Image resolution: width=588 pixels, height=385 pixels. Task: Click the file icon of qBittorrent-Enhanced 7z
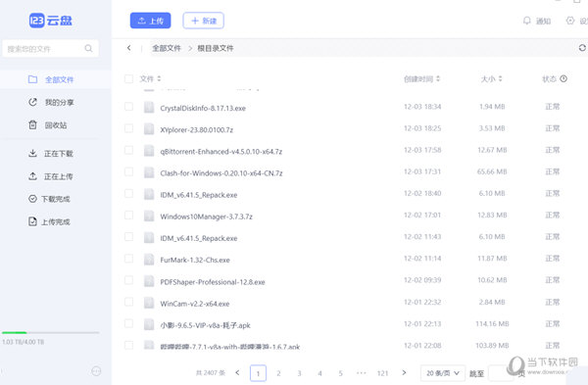pyautogui.click(x=149, y=151)
